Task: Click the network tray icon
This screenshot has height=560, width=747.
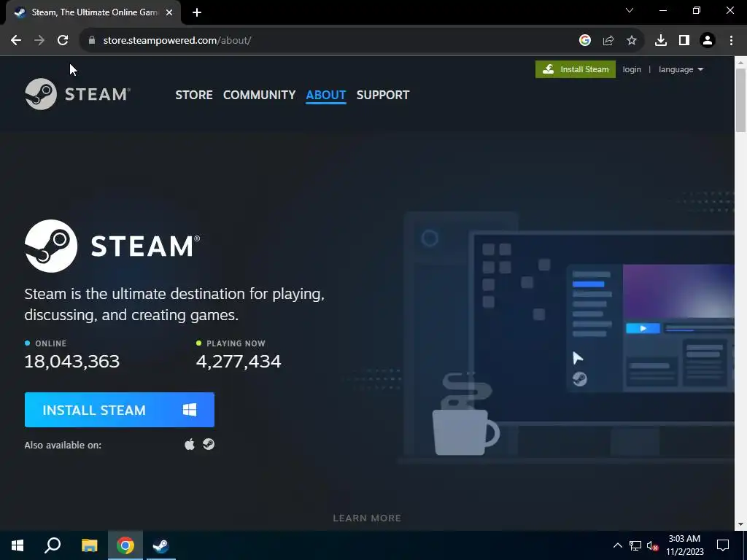Action: [635, 545]
